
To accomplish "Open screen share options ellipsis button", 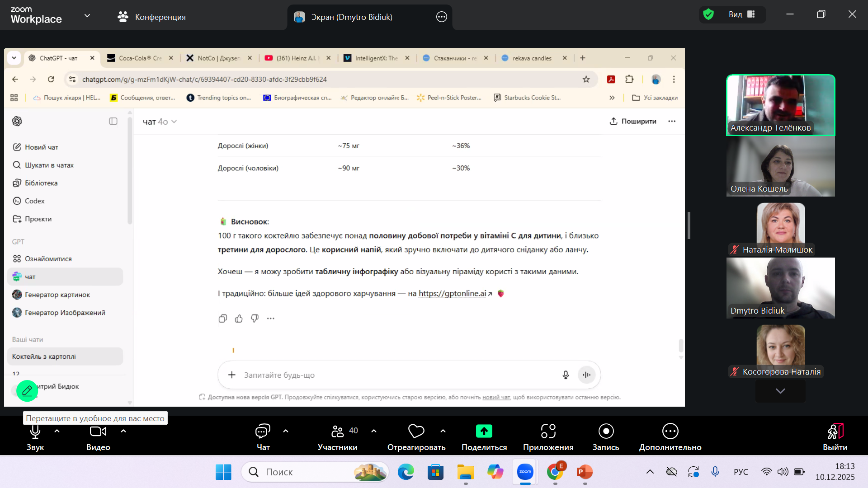I will click(x=441, y=17).
